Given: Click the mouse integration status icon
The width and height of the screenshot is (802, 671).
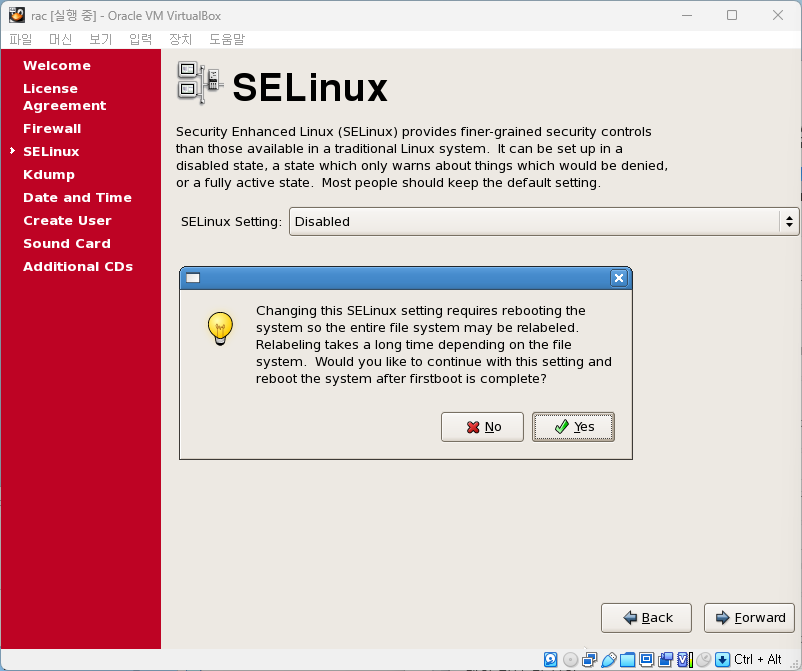Looking at the screenshot, I should pos(703,659).
